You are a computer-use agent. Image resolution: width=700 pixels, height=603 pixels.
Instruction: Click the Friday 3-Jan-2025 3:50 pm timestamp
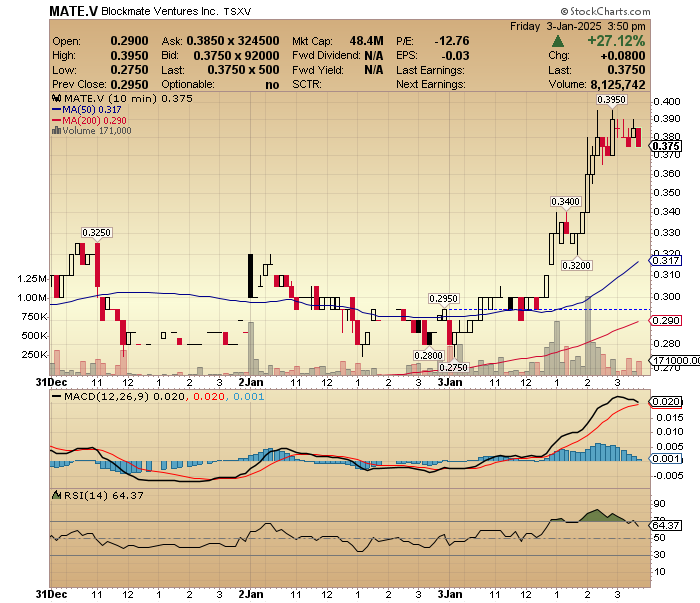[578, 26]
